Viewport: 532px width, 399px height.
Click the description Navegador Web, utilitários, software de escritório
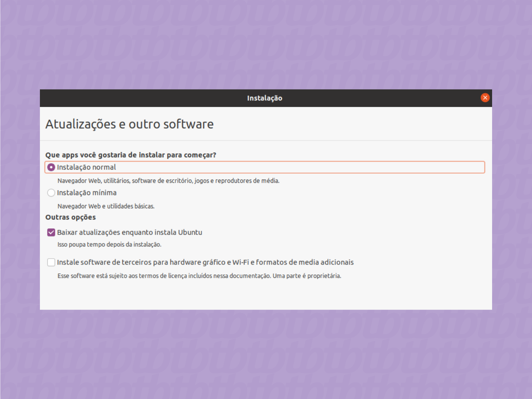tap(168, 181)
